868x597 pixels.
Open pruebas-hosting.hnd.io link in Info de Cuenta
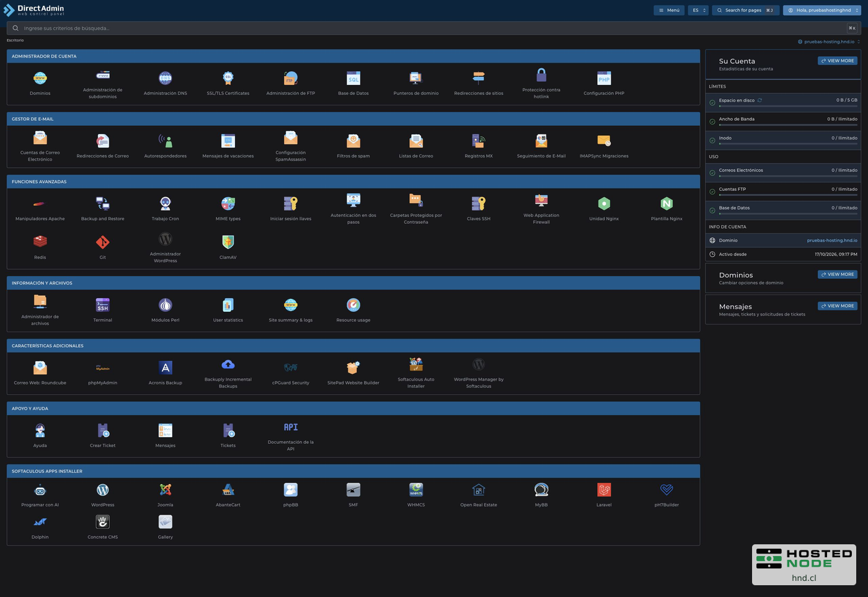coord(832,241)
